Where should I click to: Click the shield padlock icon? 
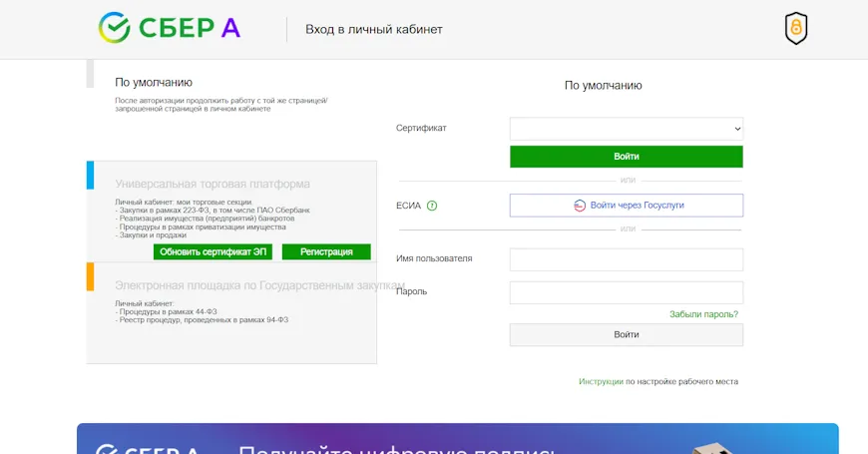[x=795, y=29]
